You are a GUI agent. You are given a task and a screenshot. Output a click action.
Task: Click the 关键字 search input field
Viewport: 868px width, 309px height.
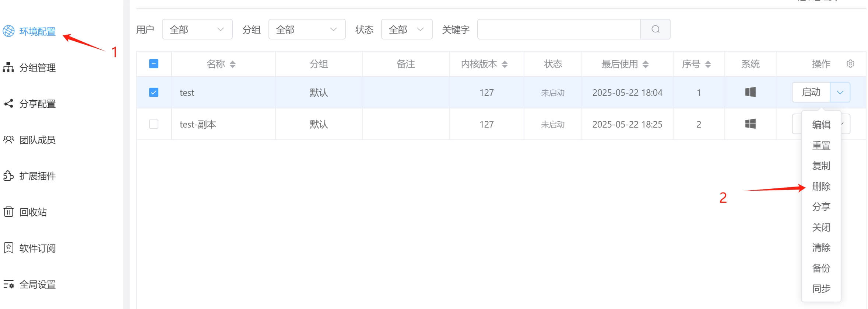pos(559,29)
